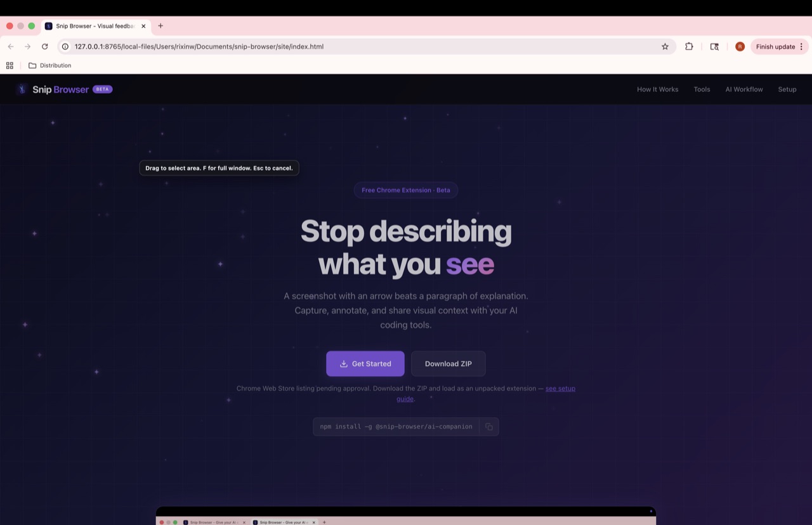Open the profile avatar R

point(740,46)
